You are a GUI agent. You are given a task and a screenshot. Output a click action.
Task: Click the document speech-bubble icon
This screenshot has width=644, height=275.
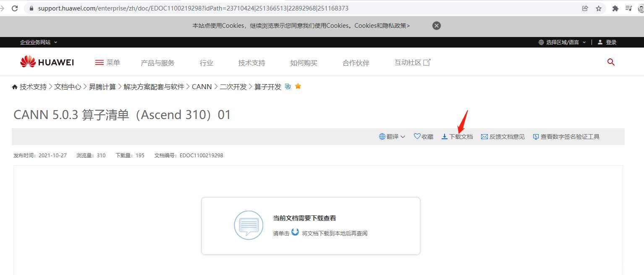coord(249,225)
